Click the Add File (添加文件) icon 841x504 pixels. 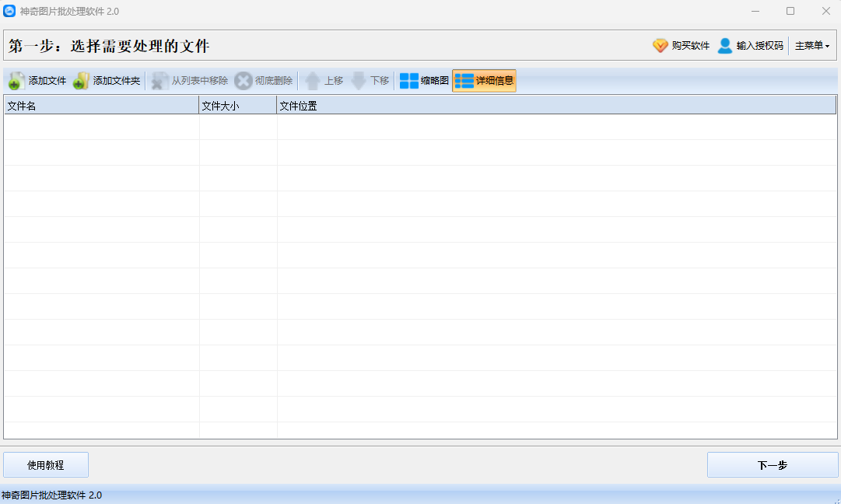tap(17, 81)
